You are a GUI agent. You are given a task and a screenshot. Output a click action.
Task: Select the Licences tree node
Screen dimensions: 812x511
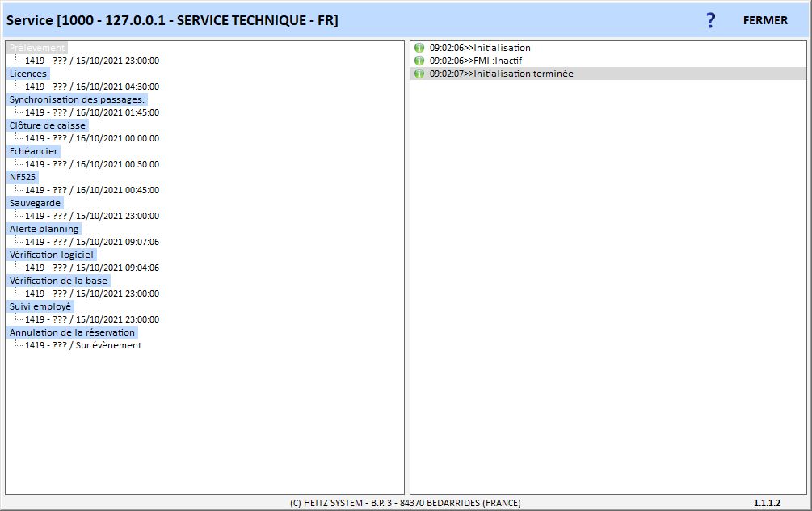[x=28, y=74]
